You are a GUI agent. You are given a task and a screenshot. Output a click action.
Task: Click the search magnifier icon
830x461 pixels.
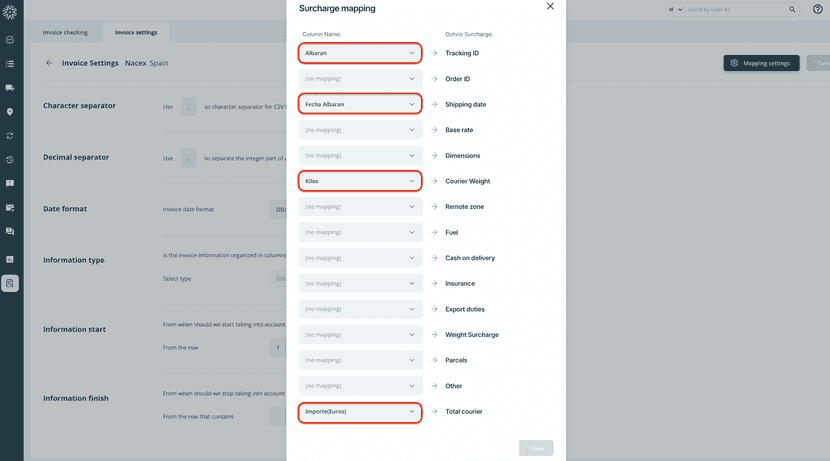tap(792, 9)
